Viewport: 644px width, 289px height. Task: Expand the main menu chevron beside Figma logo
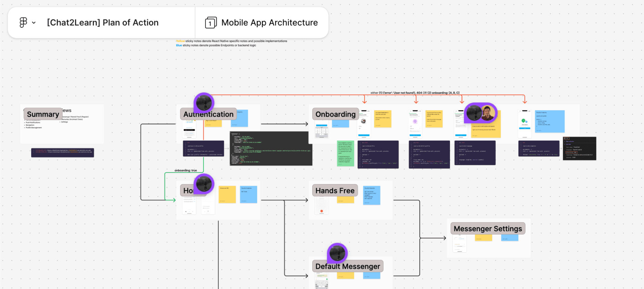34,23
